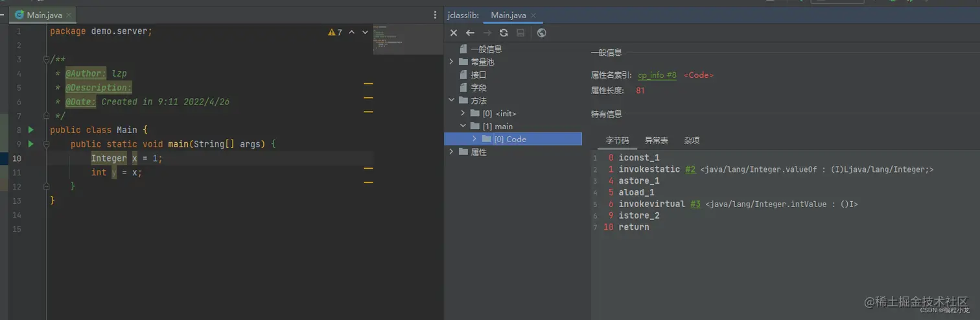This screenshot has height=320, width=980.
Task: Expand the [0] Code attribute node
Action: [x=475, y=139]
